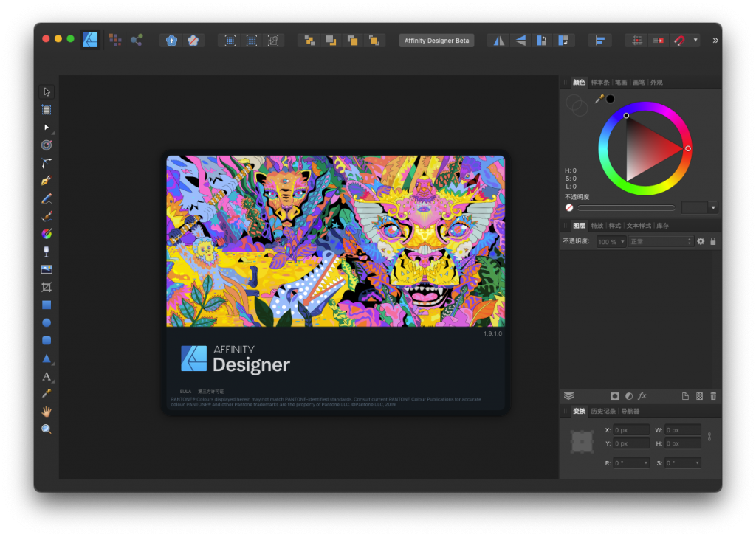756x537 pixels.
Task: Switch to Pixel persona
Action: pyautogui.click(x=114, y=40)
